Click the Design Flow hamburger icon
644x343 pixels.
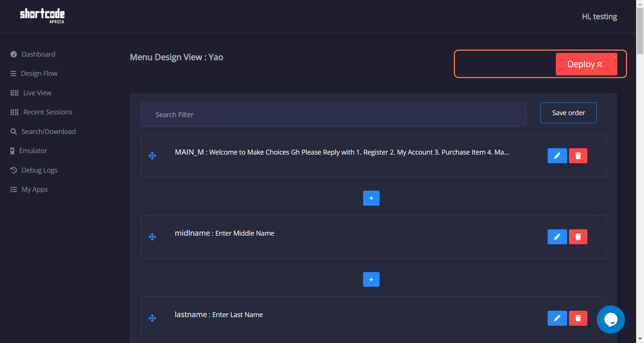coord(13,74)
